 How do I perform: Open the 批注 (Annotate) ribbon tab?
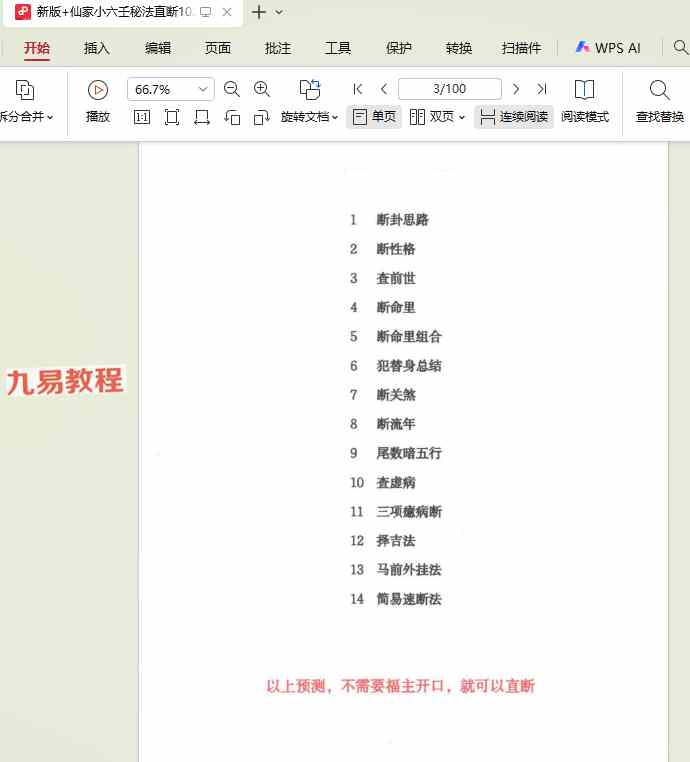point(278,48)
